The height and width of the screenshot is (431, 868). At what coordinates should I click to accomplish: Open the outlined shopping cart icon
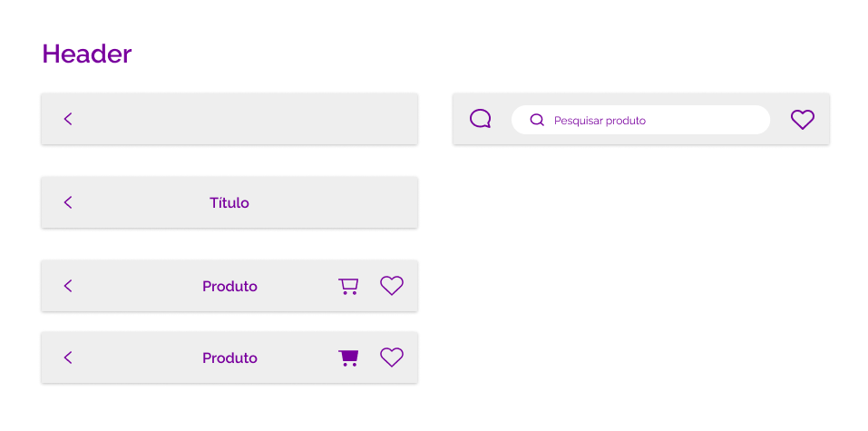348,286
